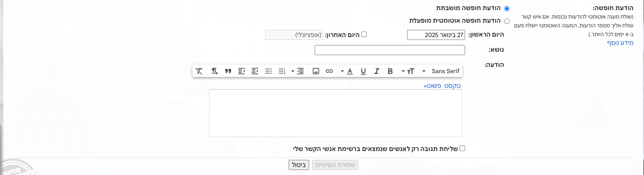
Task: Insert a link in the message
Action: 329,72
